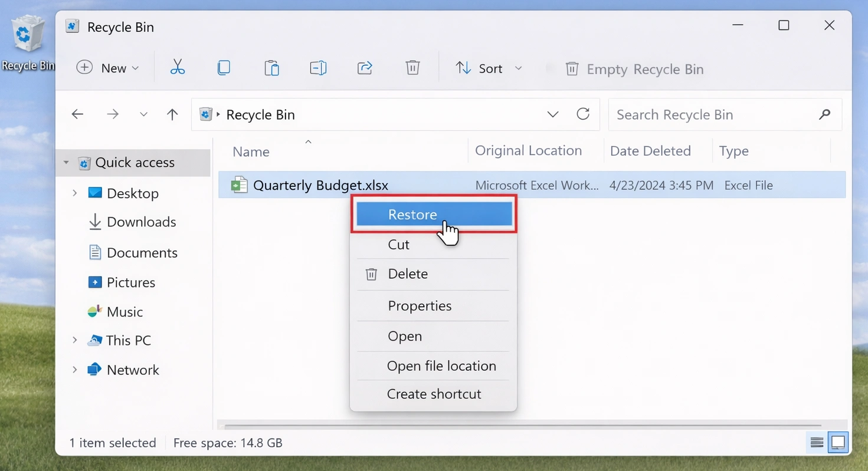Click Empty Recycle Bin button
This screenshot has height=471, width=868.
coord(634,69)
